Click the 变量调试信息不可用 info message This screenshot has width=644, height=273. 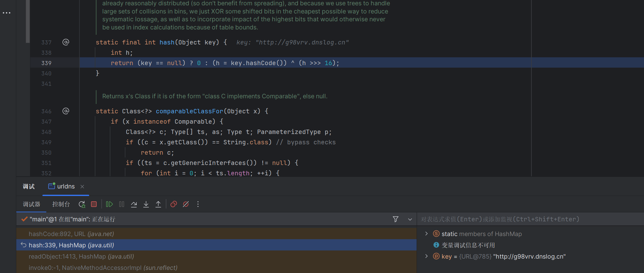pyautogui.click(x=468, y=245)
